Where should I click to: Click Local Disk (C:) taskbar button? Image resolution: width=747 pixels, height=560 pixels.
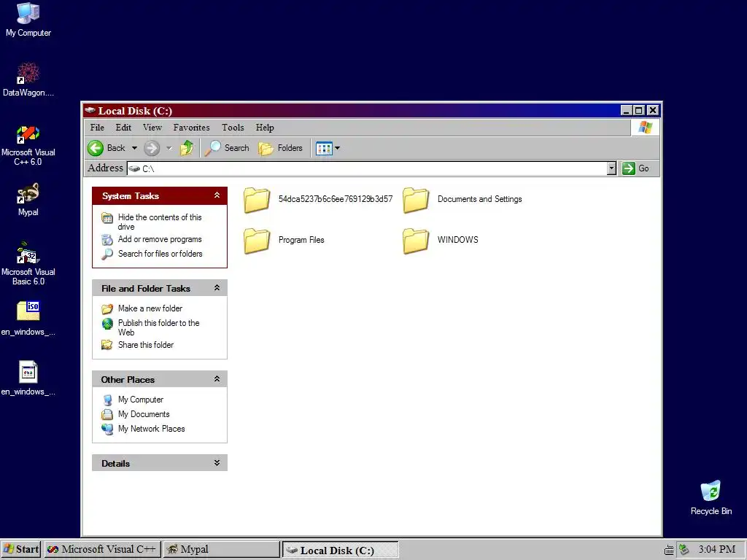[340, 550]
